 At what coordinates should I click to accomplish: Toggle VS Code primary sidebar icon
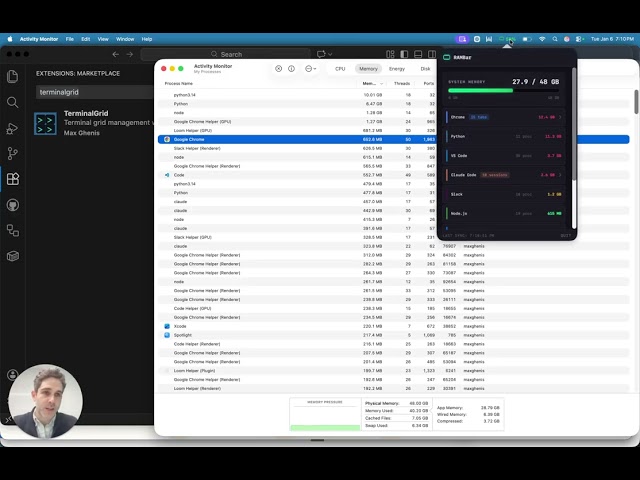(x=404, y=54)
